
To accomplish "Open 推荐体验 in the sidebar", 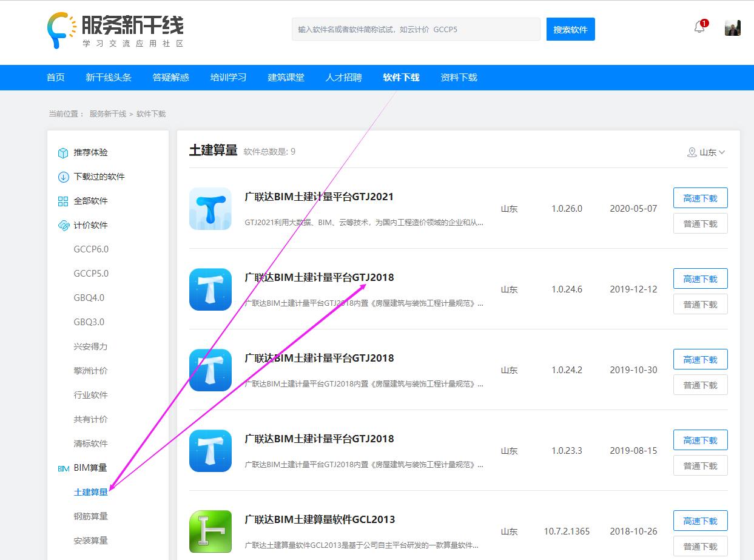I will coord(91,152).
